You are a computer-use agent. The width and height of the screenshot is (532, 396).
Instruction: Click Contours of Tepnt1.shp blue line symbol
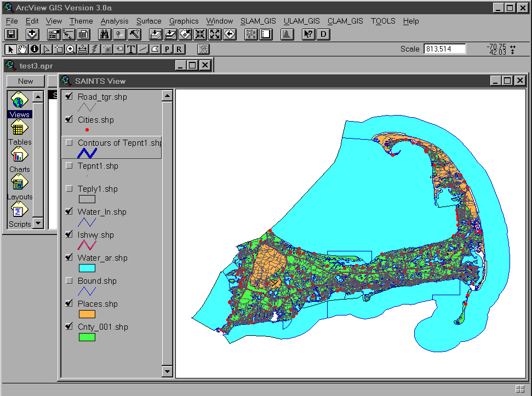[87, 153]
